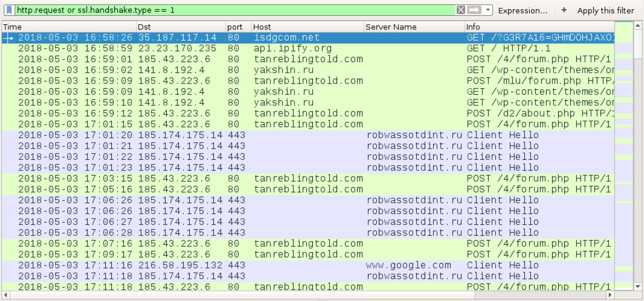Open the Expression… dialog
644x301 pixels.
coord(523,11)
